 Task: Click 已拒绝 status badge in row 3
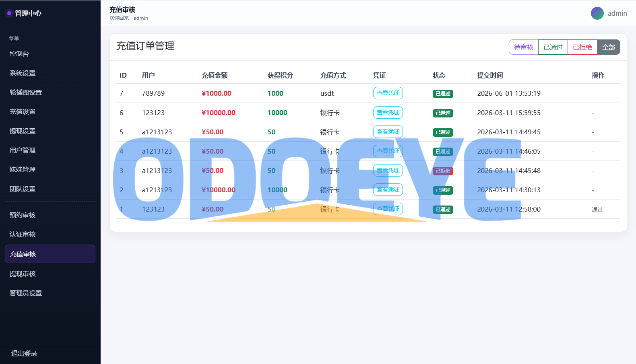click(x=443, y=171)
